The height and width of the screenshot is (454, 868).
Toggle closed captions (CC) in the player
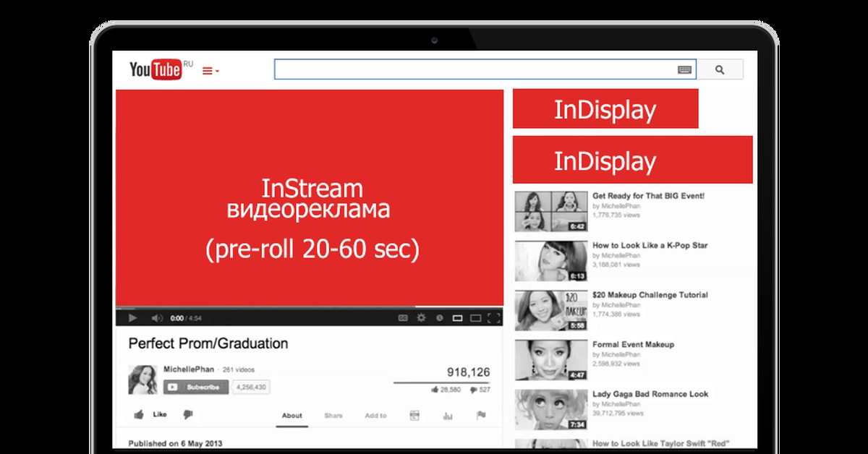pyautogui.click(x=403, y=317)
